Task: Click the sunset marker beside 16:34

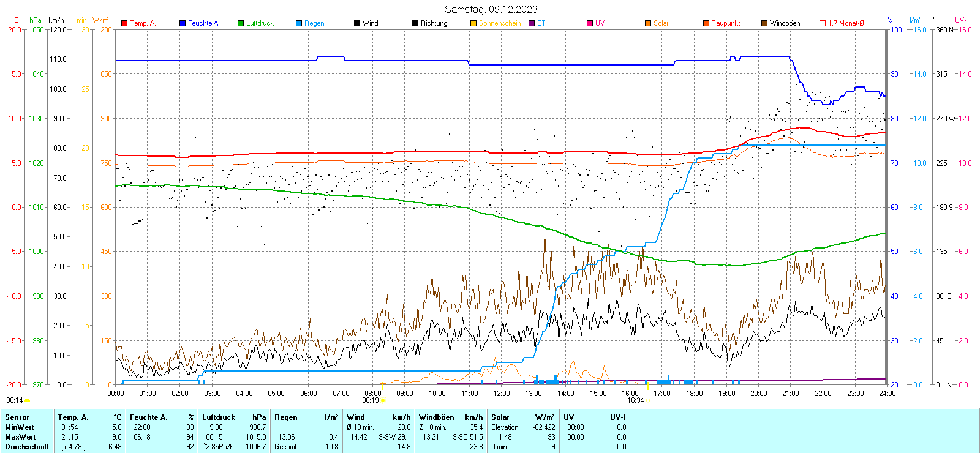Action: 648,400
